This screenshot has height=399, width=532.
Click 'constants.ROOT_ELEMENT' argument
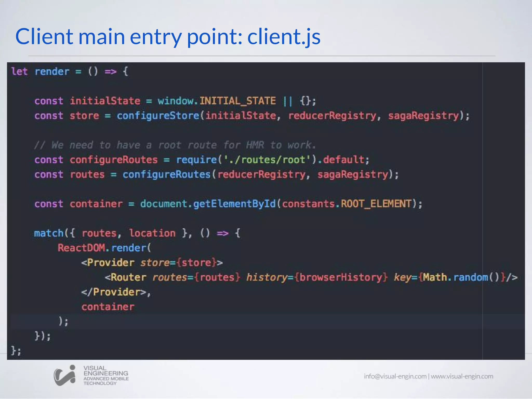point(347,204)
